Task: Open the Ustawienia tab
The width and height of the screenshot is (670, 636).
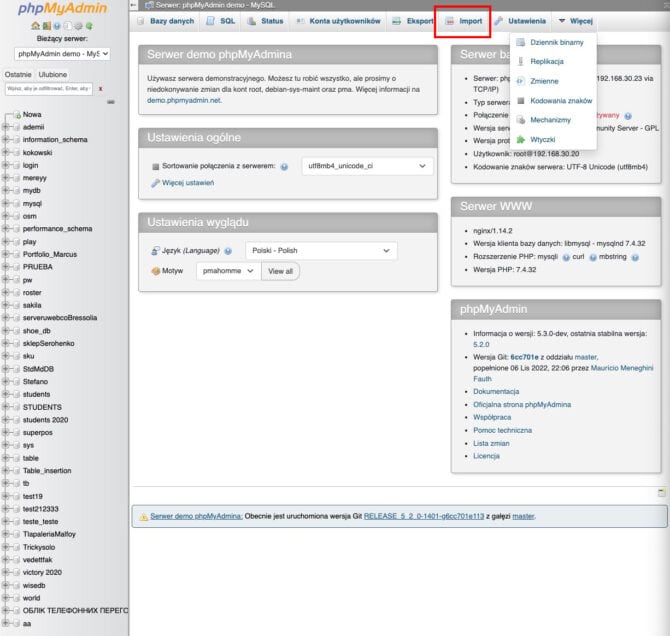Action: (520, 21)
